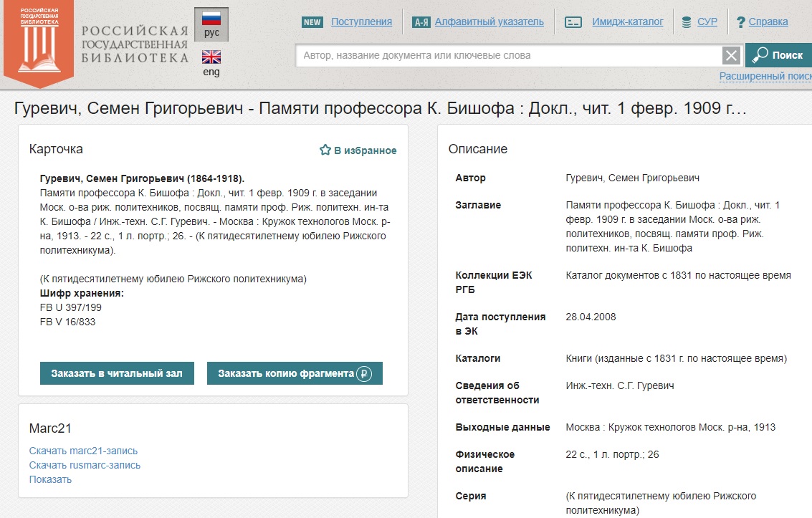Download via 'Скачать marc21-запись' link
This screenshot has height=518, width=812.
(83, 451)
